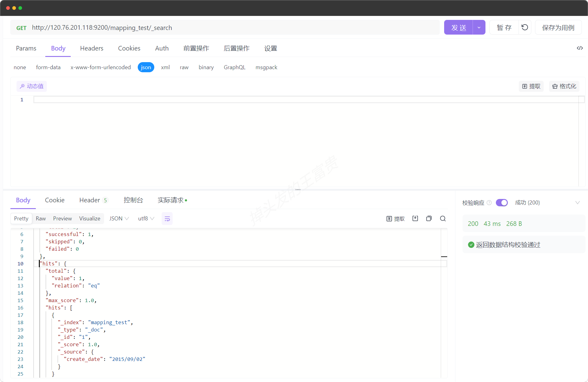This screenshot has width=588, height=382.
Task: Click the 动态值 magic wand button
Action: pos(32,86)
